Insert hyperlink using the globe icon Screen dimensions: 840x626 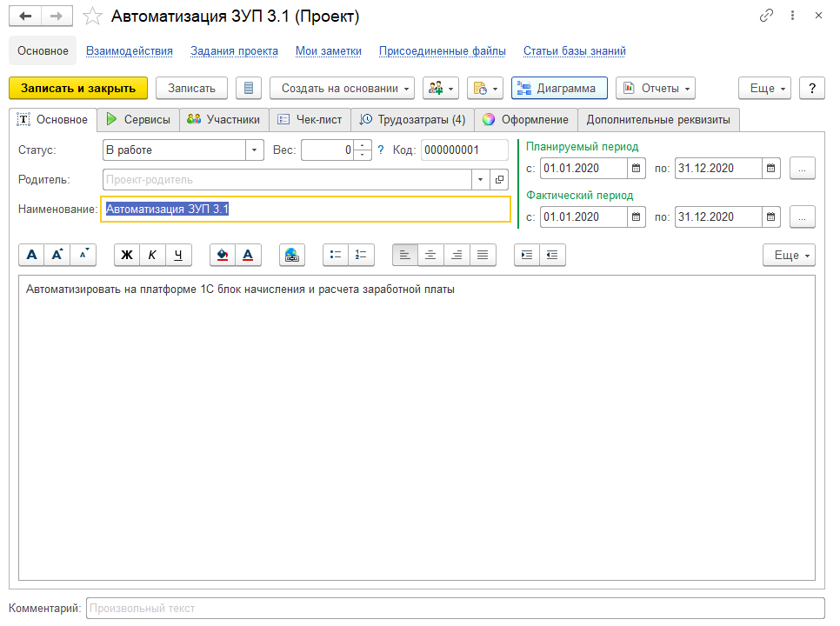coord(292,255)
